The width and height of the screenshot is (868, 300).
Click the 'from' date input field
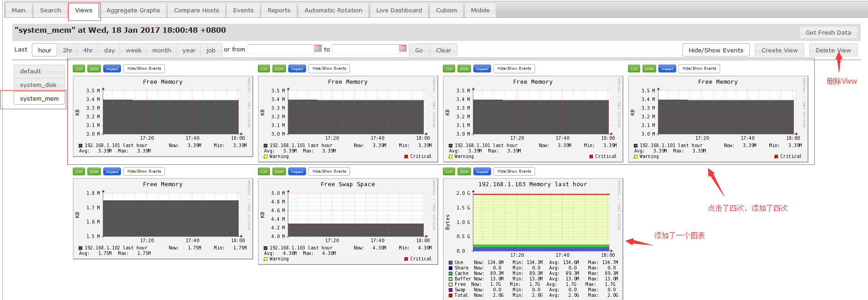point(280,49)
